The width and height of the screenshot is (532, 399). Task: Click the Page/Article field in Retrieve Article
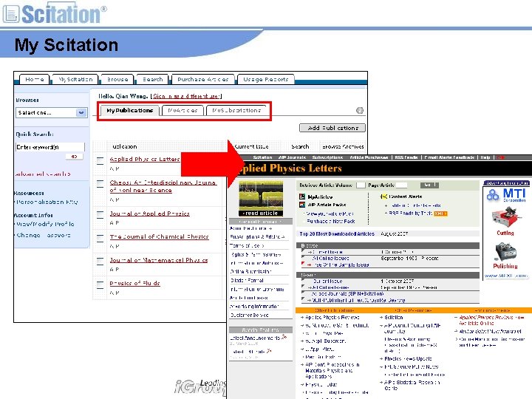point(401,185)
